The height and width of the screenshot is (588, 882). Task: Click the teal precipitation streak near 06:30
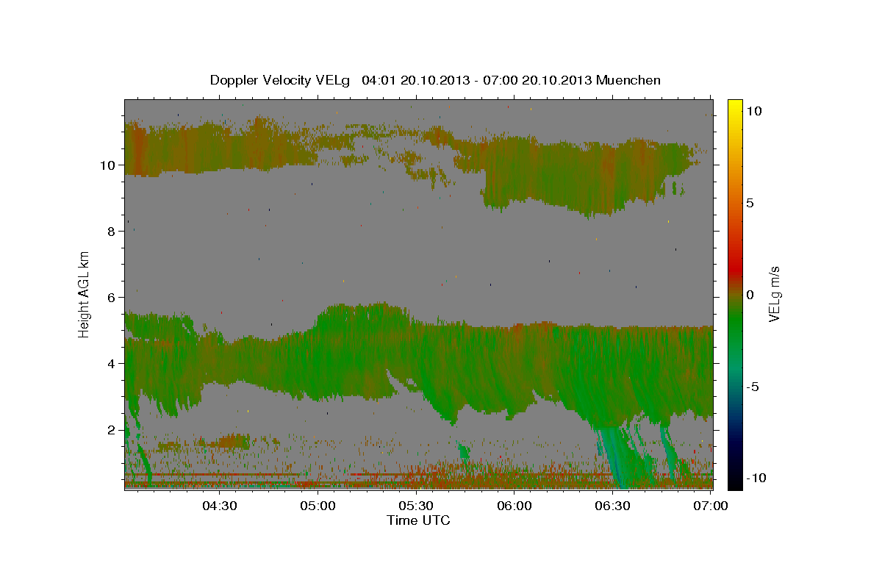pos(614,456)
